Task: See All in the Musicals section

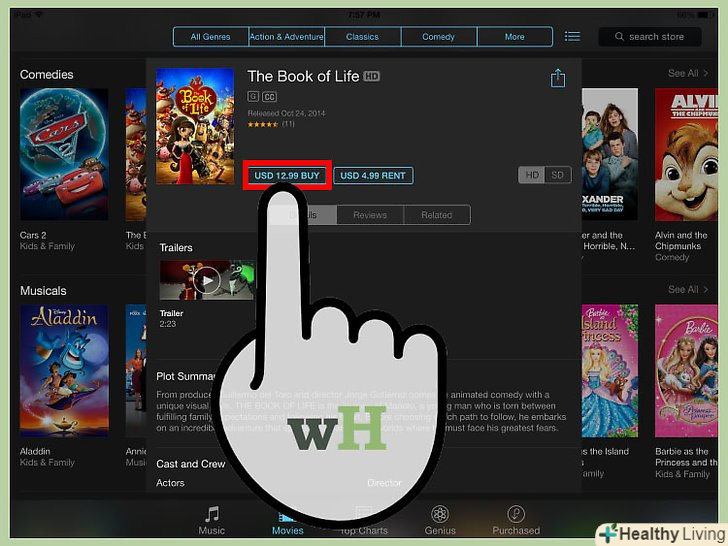Action: 688,289
